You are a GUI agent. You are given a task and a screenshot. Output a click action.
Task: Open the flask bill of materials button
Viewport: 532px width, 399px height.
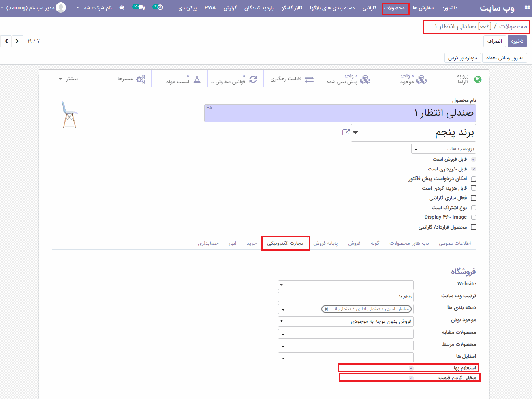[197, 79]
